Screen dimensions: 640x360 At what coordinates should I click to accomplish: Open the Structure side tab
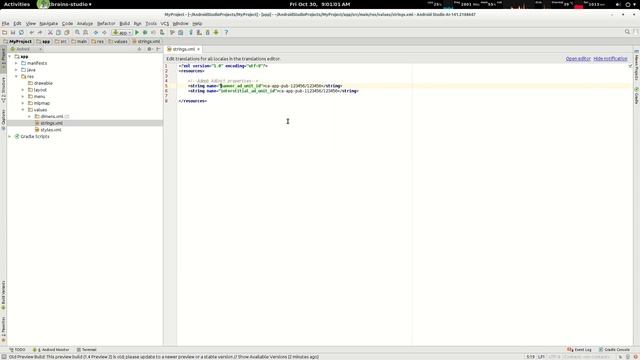(x=3, y=90)
